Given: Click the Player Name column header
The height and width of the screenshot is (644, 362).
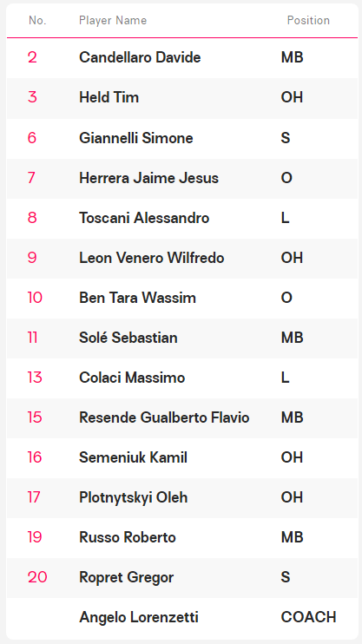Looking at the screenshot, I should [113, 20].
